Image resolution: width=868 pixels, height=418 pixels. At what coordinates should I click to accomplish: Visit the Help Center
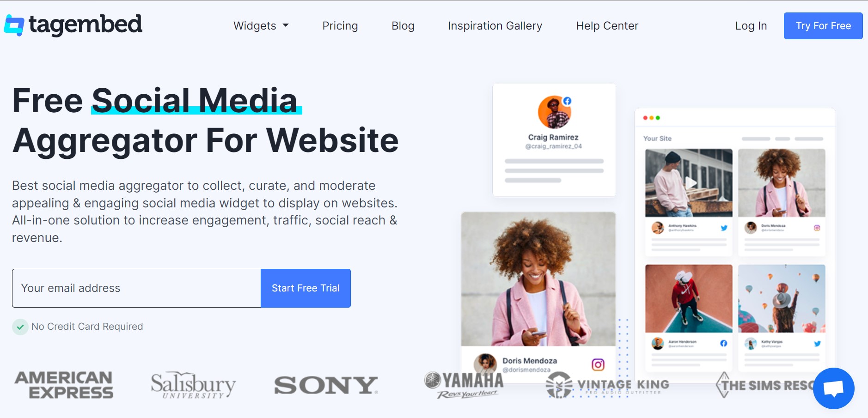click(x=607, y=26)
